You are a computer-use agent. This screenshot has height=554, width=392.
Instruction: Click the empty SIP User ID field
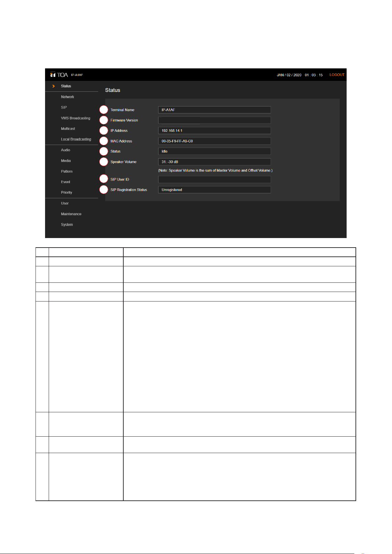point(214,180)
